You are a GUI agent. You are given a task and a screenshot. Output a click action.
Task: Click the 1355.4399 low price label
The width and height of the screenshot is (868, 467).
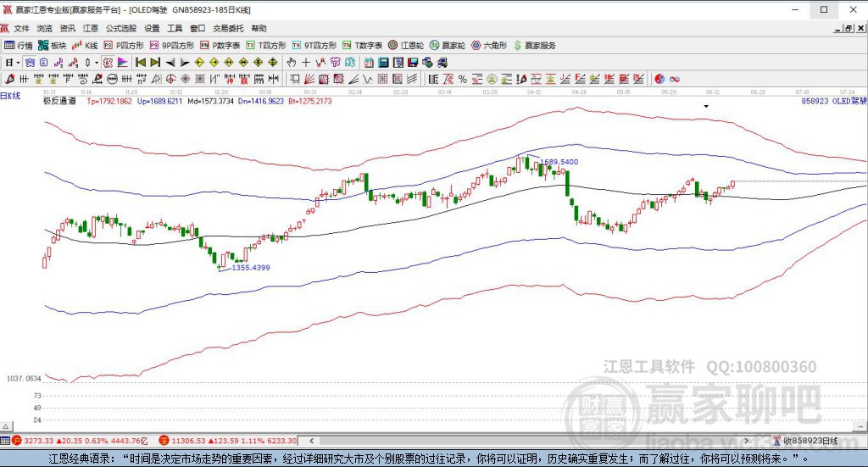251,268
